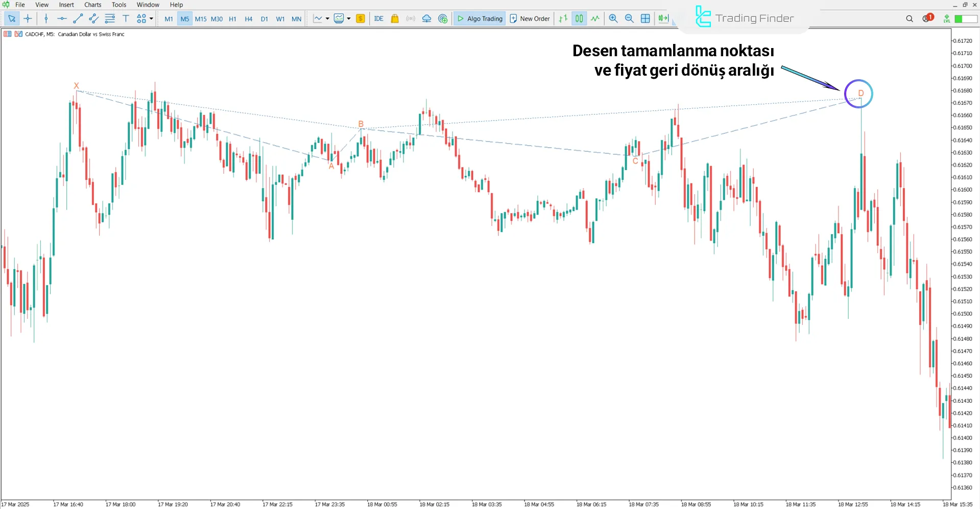Select the crosshair cursor tool
The width and height of the screenshot is (980, 509).
pyautogui.click(x=28, y=19)
